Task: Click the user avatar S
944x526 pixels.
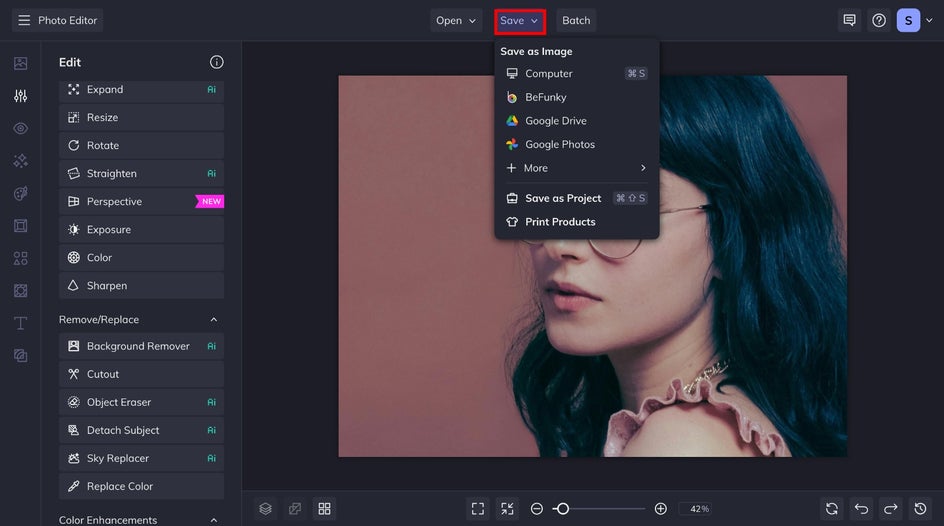Action: (x=908, y=20)
